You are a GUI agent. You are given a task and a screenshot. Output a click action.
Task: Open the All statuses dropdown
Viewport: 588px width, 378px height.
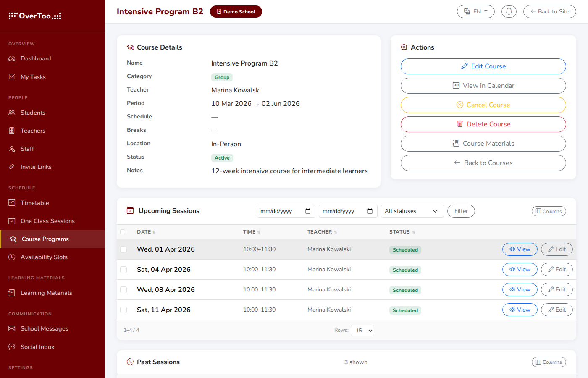pyautogui.click(x=411, y=211)
